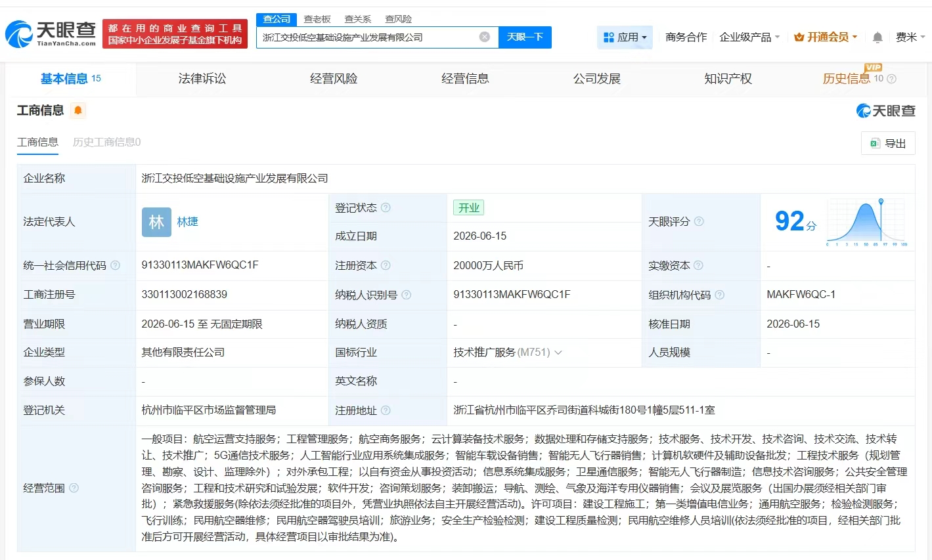
Task: Click the company name value in 企业名称 row
Action: pos(234,179)
